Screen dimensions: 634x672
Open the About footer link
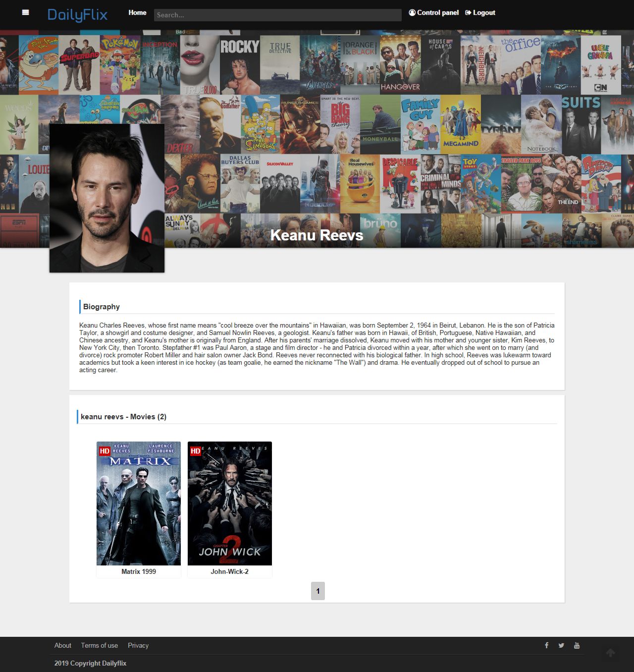(x=63, y=645)
